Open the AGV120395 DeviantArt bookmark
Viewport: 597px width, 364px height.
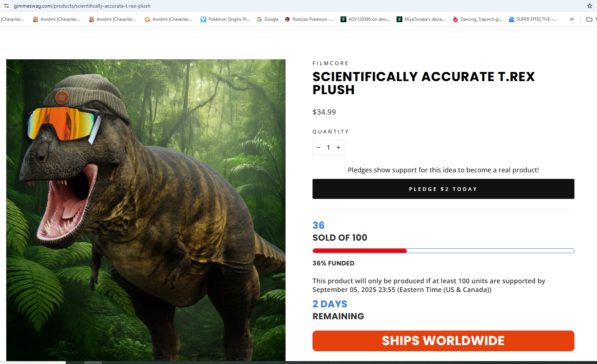click(365, 19)
